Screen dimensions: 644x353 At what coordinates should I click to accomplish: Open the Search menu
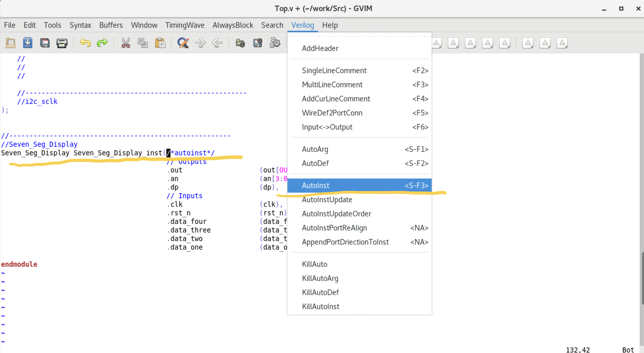[272, 25]
